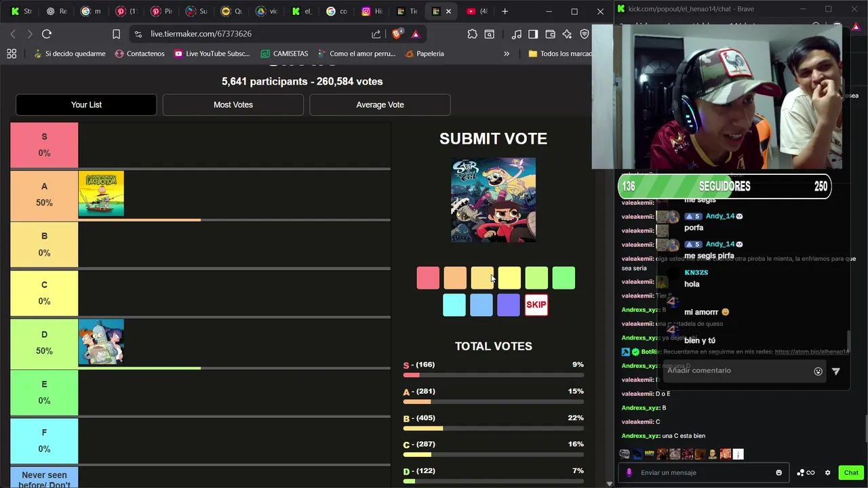Viewport: 868px width, 488px height.
Task: Click the BotRix atom.bio link in chat
Action: click(x=812, y=352)
